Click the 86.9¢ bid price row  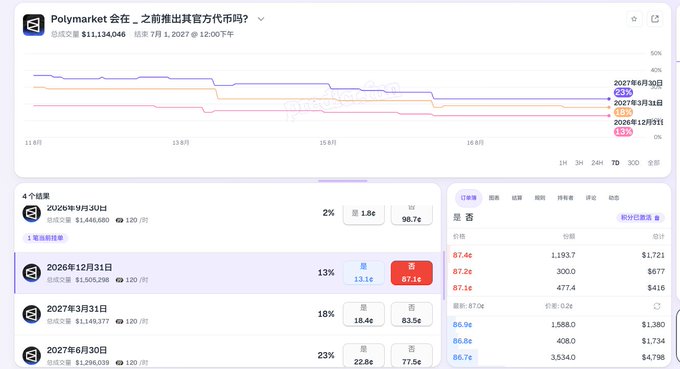point(559,324)
